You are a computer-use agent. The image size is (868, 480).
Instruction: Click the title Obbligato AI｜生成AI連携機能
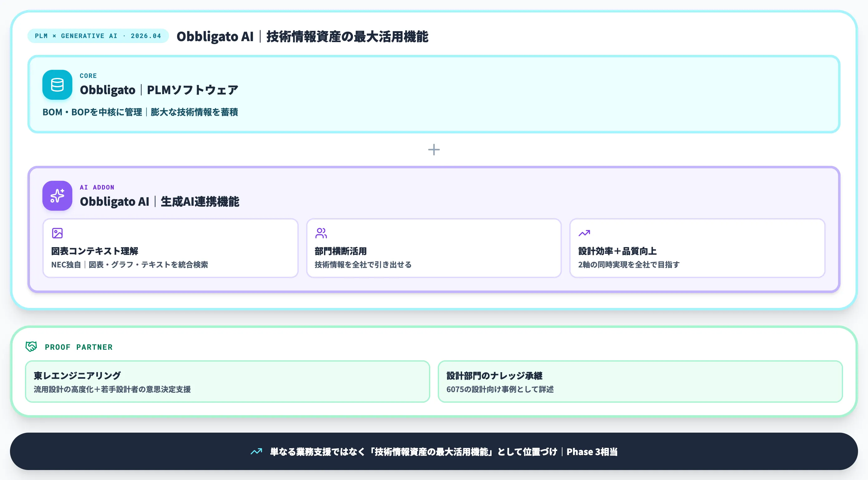pos(160,201)
